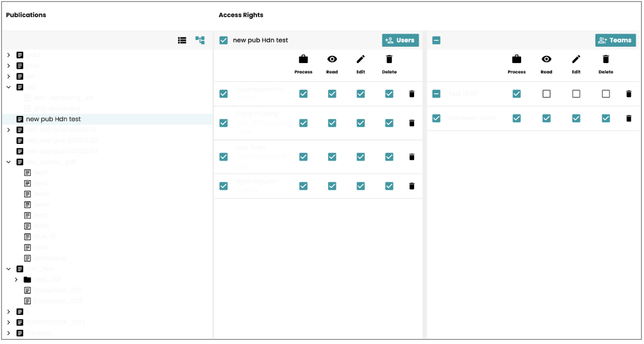Delete the Test 16.55 team row
Viewport: 644px width, 344px height.
coord(629,94)
